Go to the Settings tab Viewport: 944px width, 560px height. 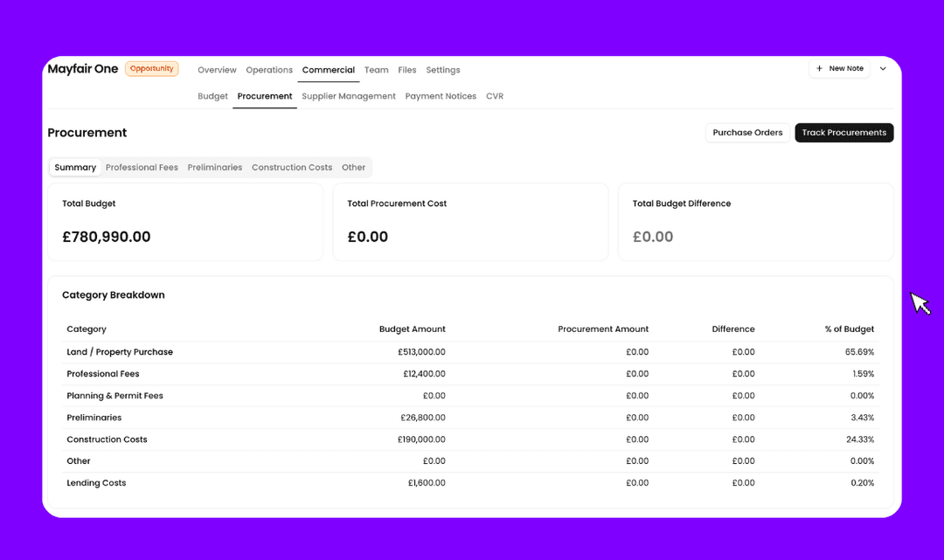(443, 70)
